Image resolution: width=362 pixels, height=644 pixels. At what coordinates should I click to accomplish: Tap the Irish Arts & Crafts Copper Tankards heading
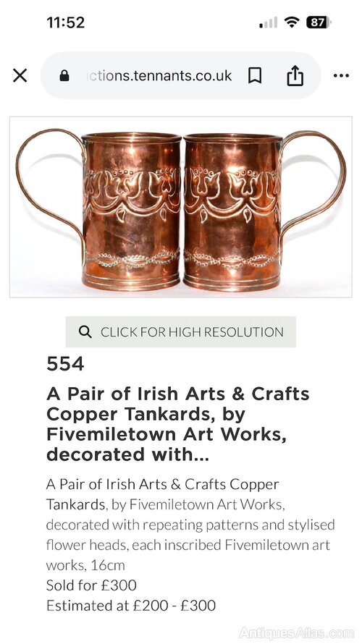click(178, 424)
